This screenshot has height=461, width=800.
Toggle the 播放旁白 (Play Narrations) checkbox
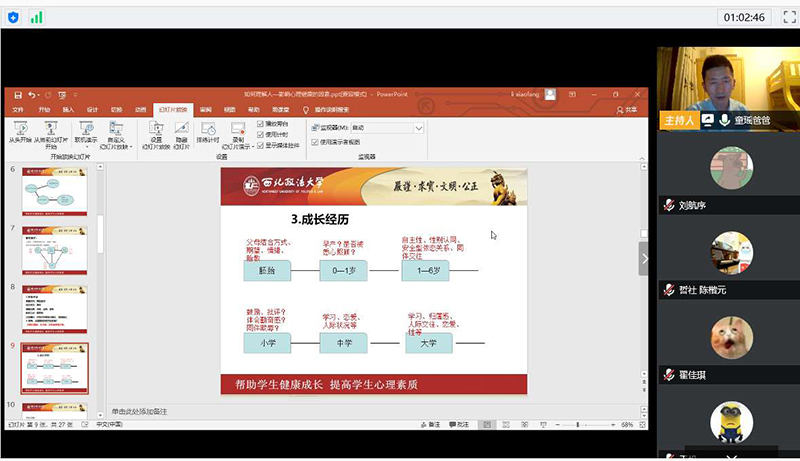click(262, 124)
